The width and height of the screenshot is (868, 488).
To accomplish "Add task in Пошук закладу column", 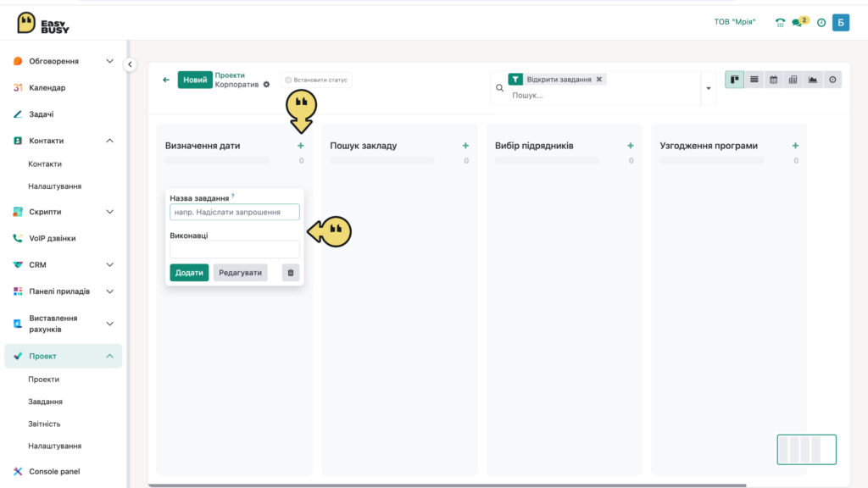I will tap(465, 146).
